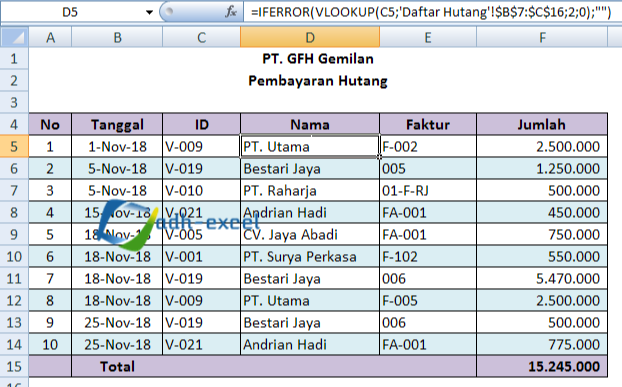Click the Faktur header cell
Image resolution: width=622 pixels, height=387 pixels.
tap(428, 125)
